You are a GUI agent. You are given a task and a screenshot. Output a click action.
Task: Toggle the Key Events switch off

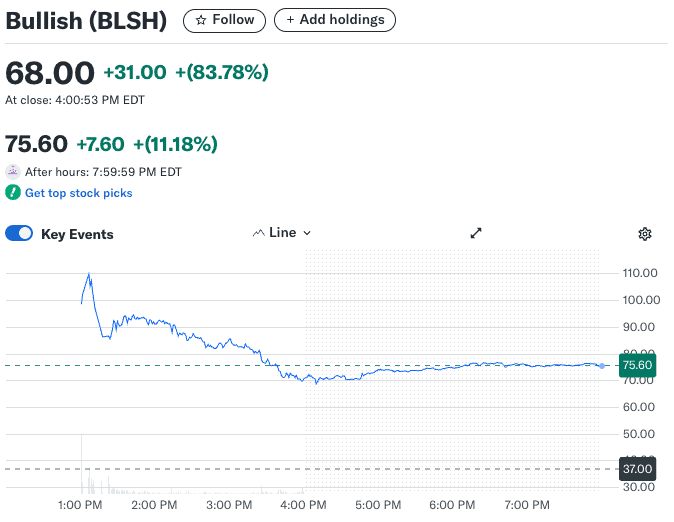pos(19,233)
